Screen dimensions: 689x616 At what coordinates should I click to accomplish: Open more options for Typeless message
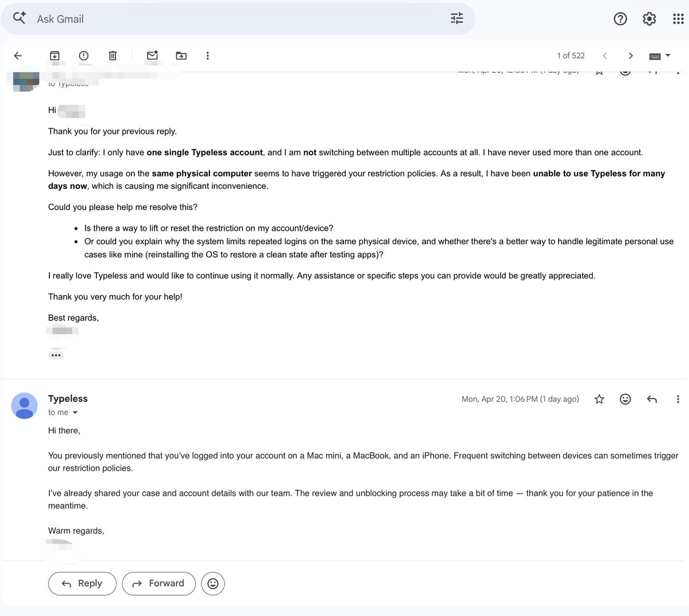(678, 399)
